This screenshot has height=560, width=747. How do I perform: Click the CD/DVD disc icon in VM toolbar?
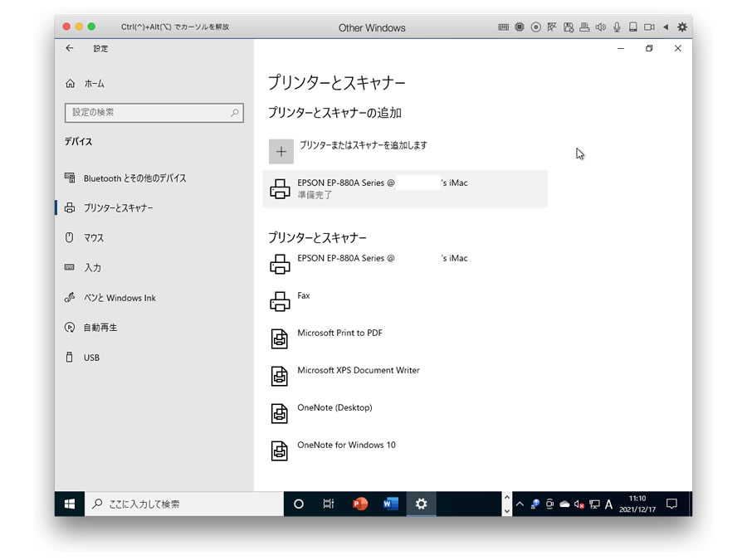click(x=535, y=27)
